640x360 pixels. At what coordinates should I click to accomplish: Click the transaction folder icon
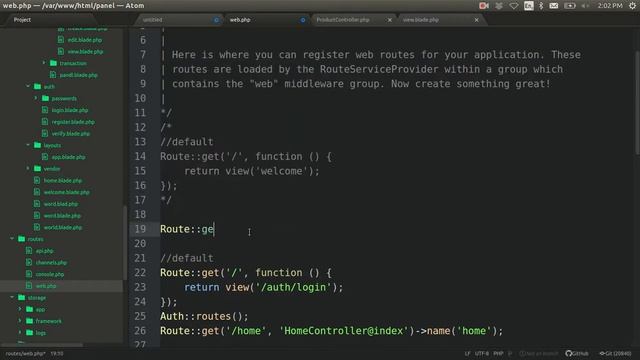[53, 63]
